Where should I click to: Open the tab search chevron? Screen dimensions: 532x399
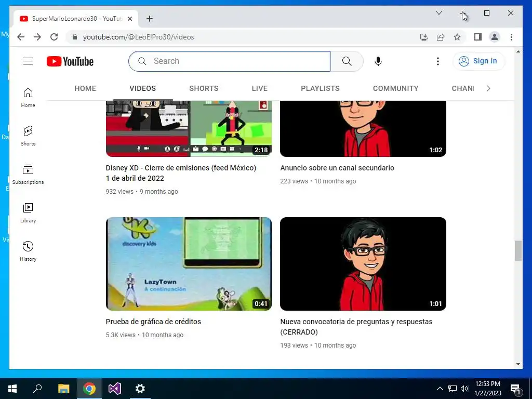(x=438, y=13)
